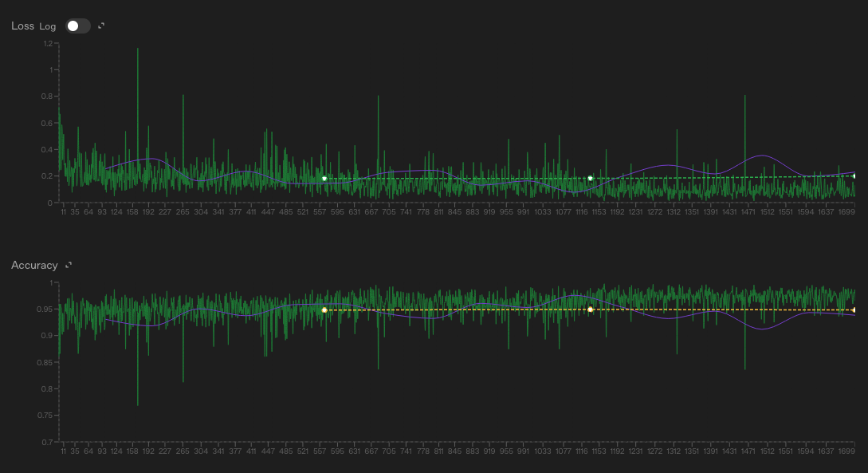Toggle the Log scale switch for Loss
868x473 pixels.
(77, 26)
